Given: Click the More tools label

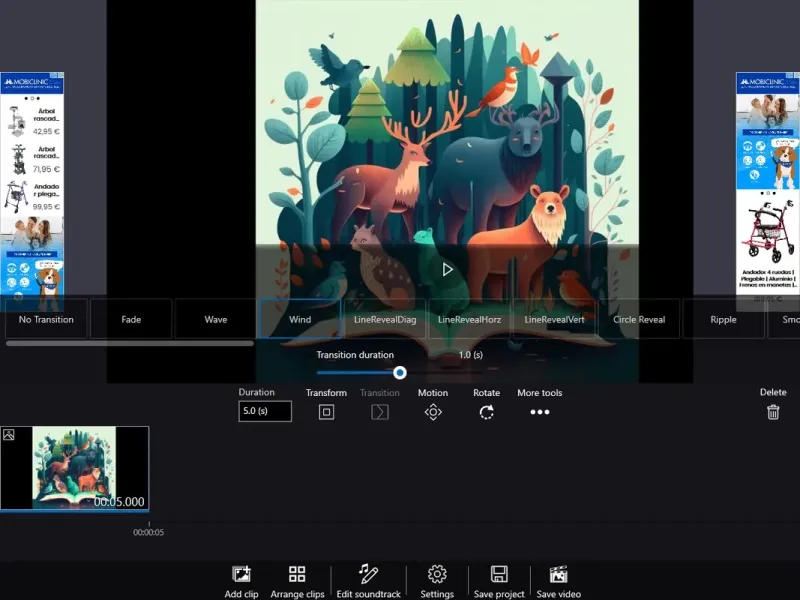Looking at the screenshot, I should point(540,393).
